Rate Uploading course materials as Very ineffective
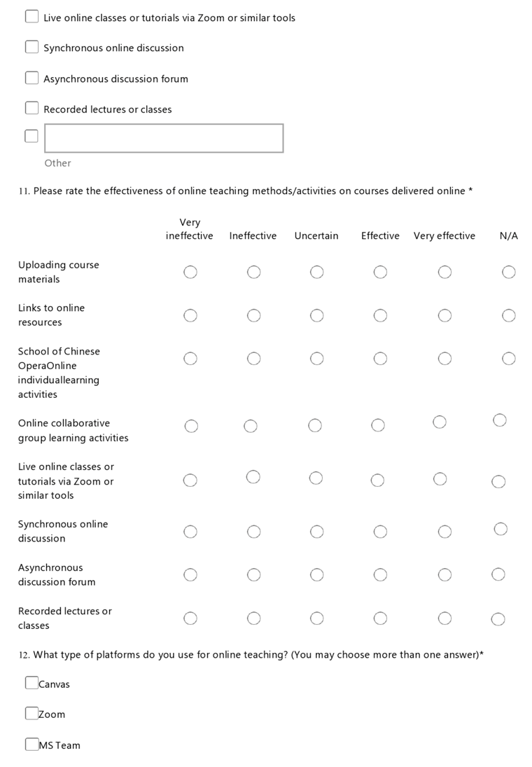The image size is (532, 767). click(x=190, y=272)
